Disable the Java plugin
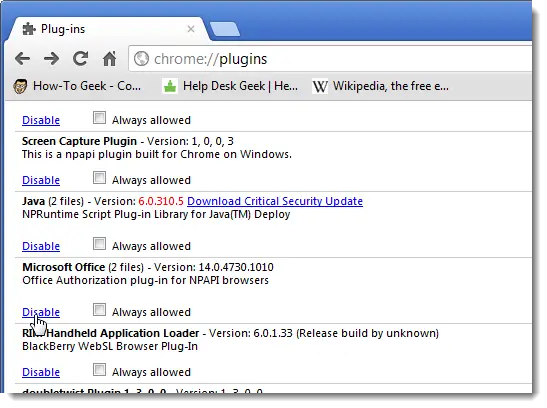Screen dimensions: 547x408 click(41, 246)
